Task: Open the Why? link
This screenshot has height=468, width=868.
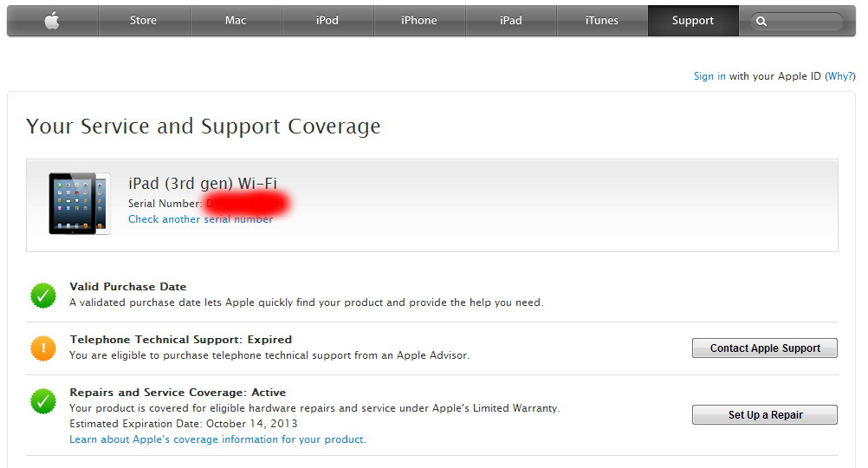Action: click(x=840, y=76)
